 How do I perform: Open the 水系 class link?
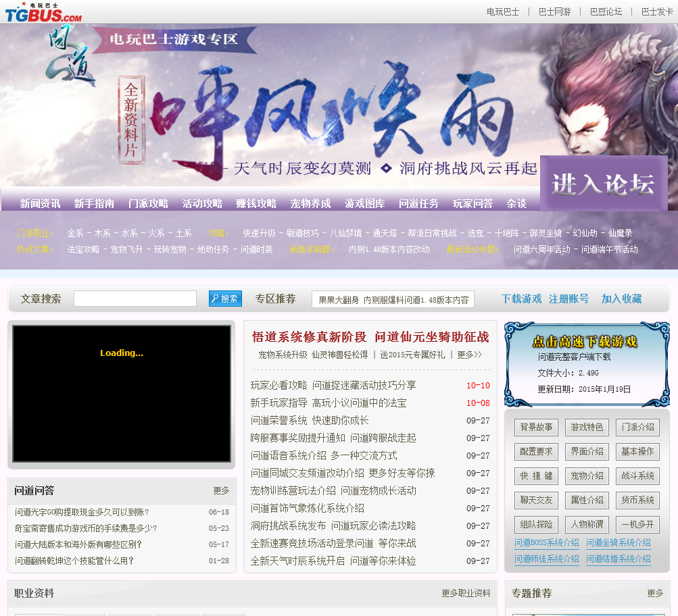[129, 233]
